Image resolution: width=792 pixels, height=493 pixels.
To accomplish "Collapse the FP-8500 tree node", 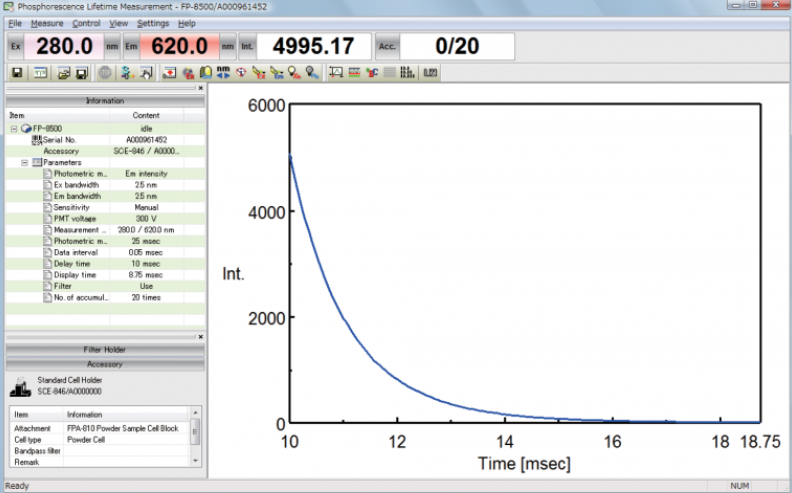I will (14, 129).
